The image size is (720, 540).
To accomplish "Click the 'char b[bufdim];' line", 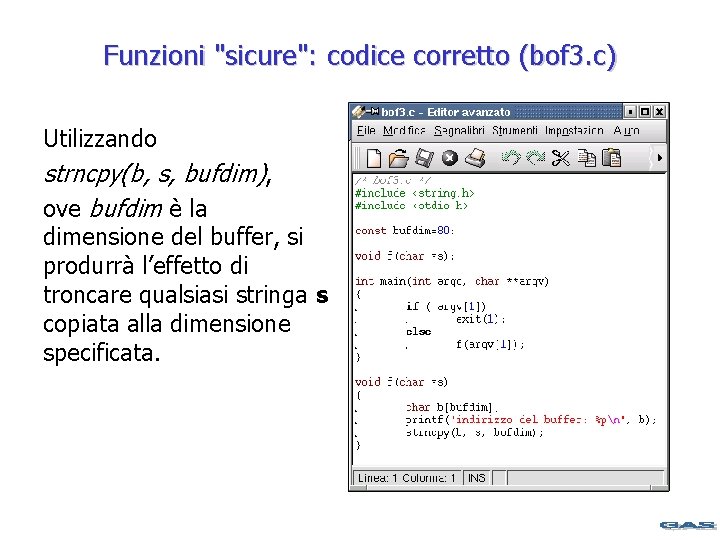I will pyautogui.click(x=452, y=407).
